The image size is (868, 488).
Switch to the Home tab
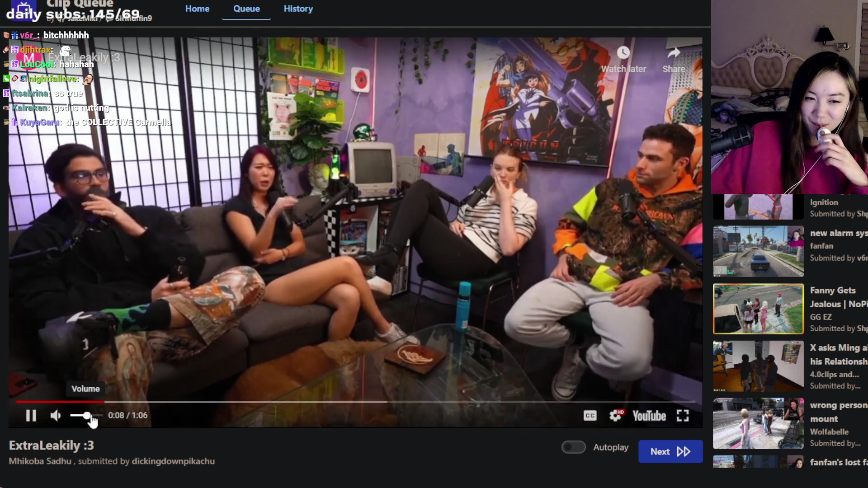coord(197,9)
